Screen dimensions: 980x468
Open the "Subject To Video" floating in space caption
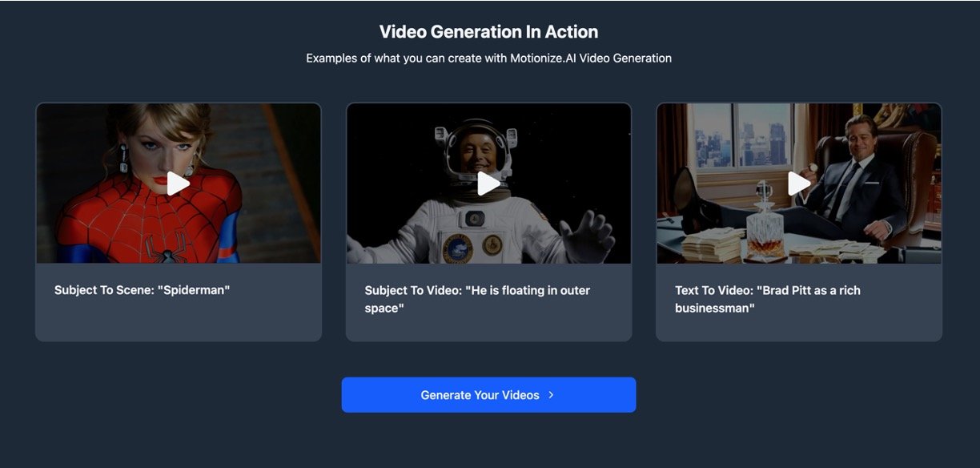477,299
